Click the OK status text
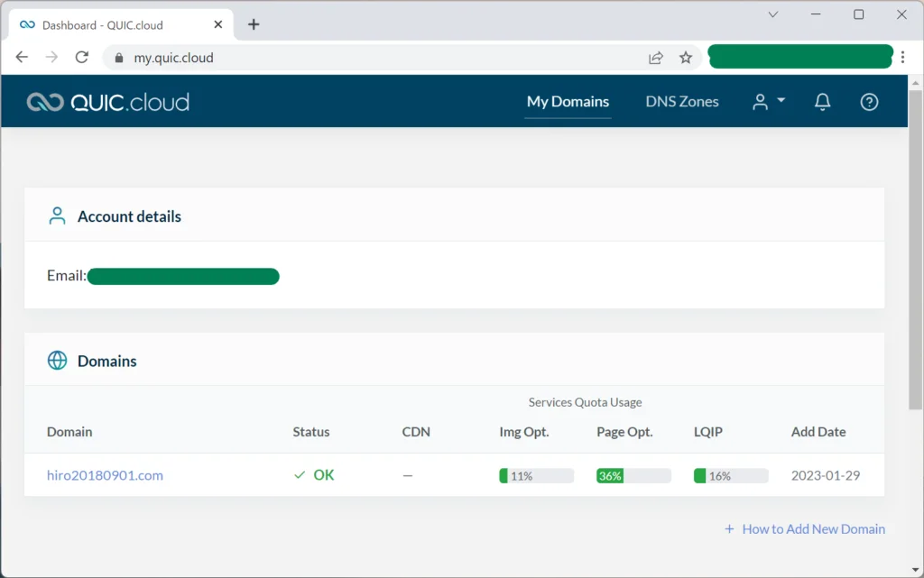Viewport: 924px width, 578px height. 324,475
